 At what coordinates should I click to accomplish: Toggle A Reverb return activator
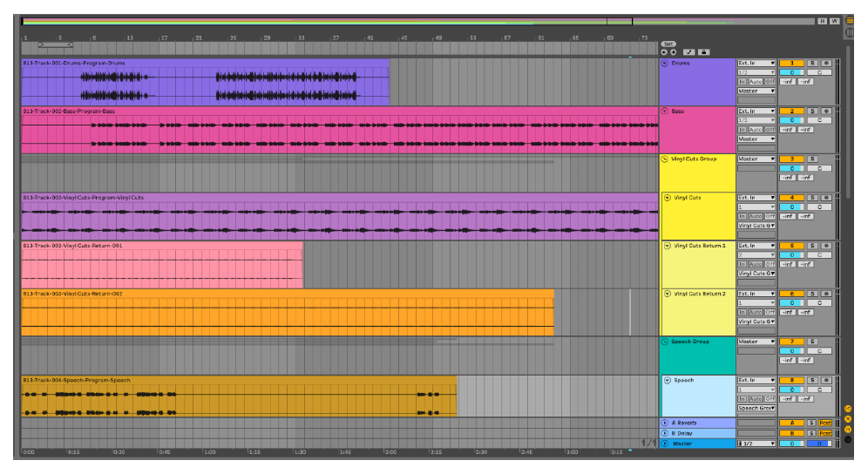791,423
